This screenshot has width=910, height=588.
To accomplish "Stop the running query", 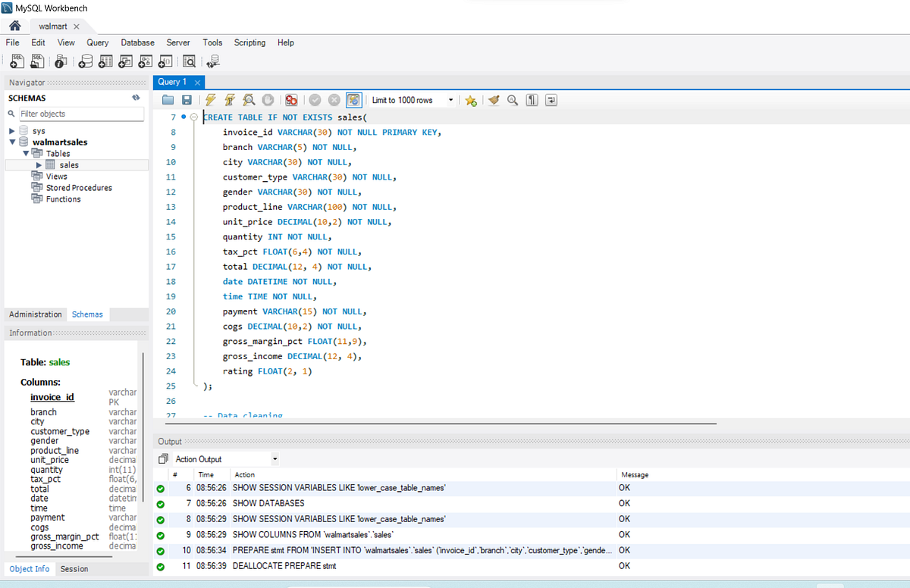I will pos(268,99).
